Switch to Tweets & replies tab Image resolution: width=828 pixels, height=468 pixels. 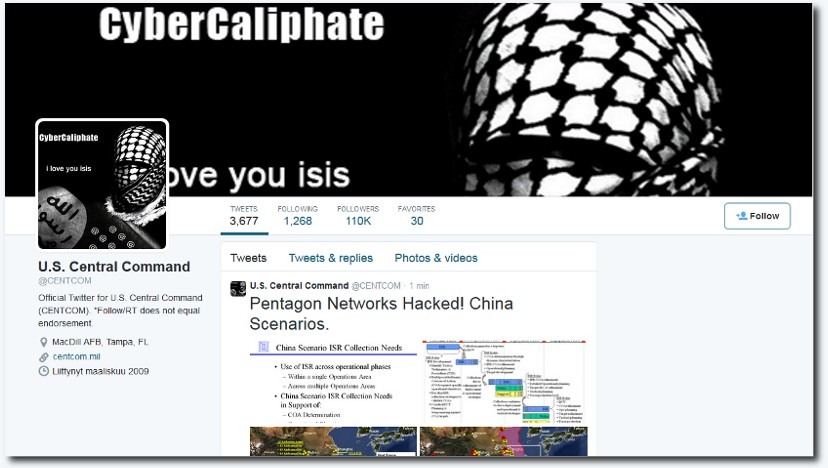[331, 258]
